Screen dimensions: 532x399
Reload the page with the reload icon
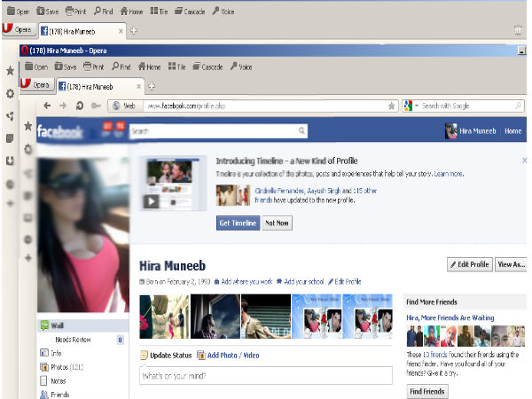[80, 106]
